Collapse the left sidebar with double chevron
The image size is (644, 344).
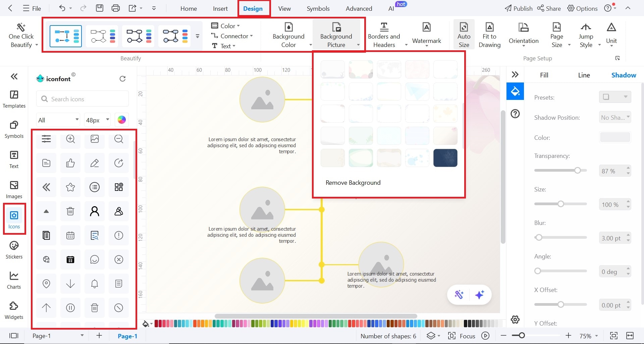coord(14,76)
